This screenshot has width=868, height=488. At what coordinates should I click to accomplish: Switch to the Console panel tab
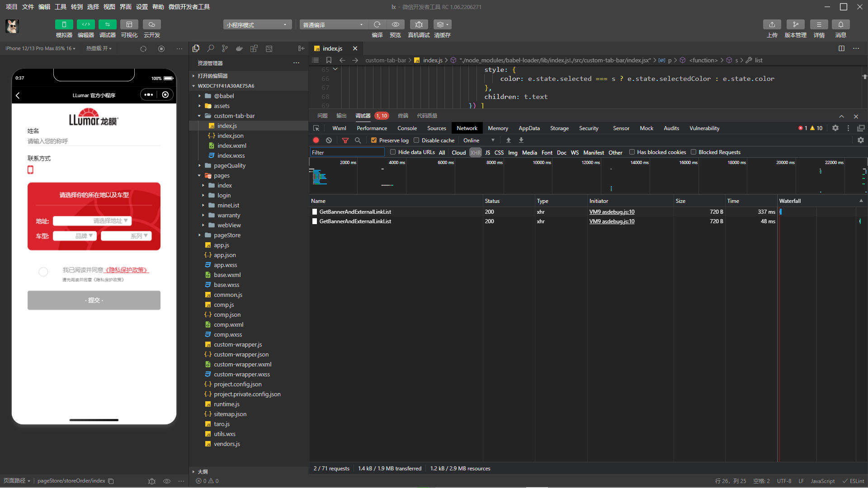click(406, 127)
